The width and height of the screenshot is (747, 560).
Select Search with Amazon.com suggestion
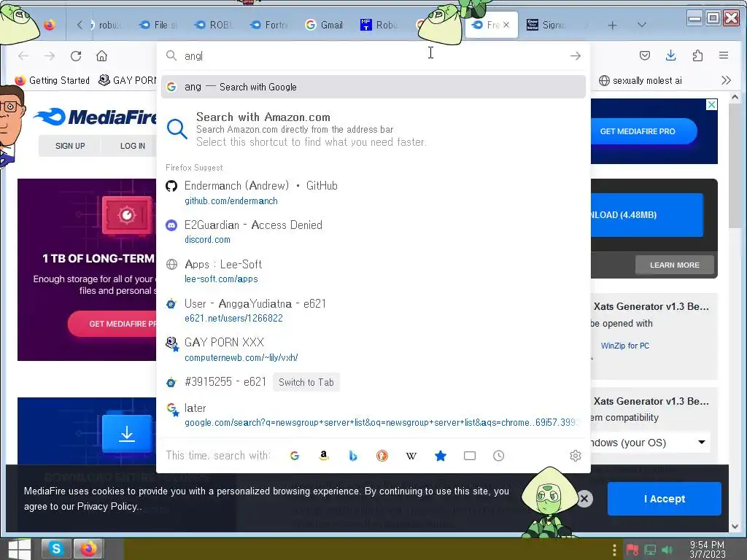373,129
